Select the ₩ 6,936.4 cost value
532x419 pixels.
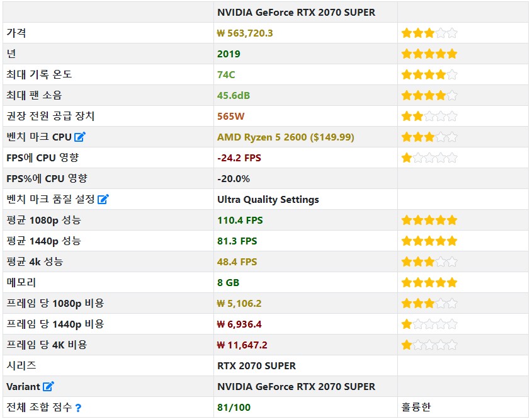(239, 324)
